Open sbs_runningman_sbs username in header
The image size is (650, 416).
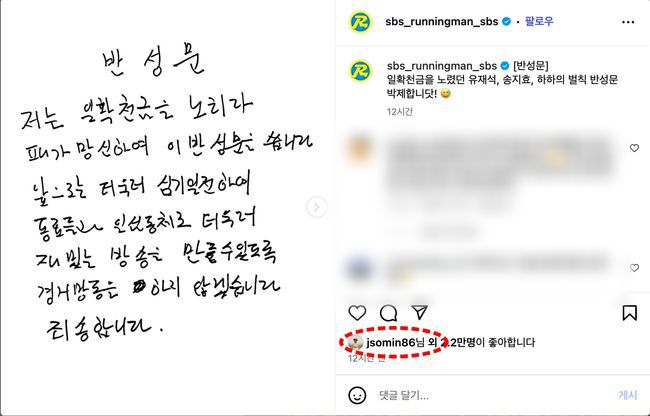(x=441, y=22)
